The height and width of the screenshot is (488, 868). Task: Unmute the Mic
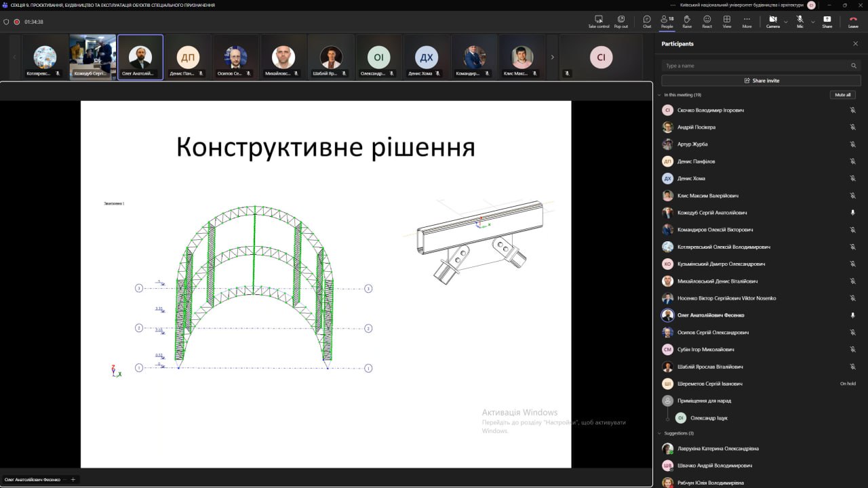click(x=800, y=20)
